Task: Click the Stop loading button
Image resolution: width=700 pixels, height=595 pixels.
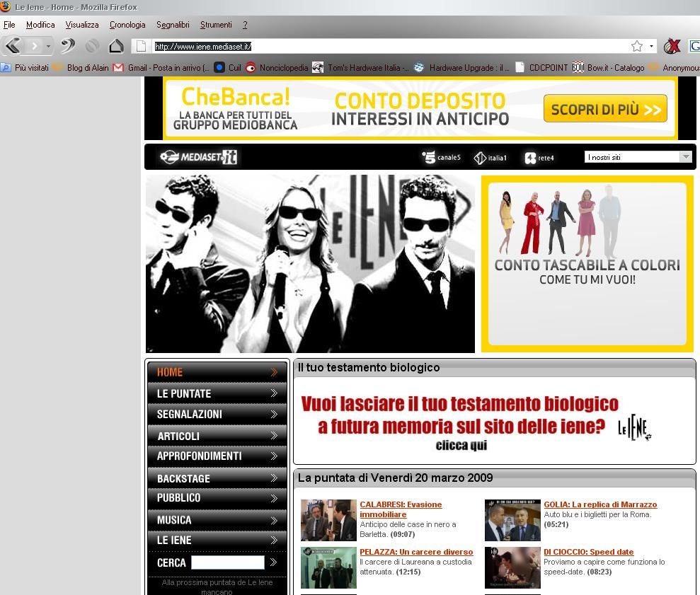Action: (93, 45)
